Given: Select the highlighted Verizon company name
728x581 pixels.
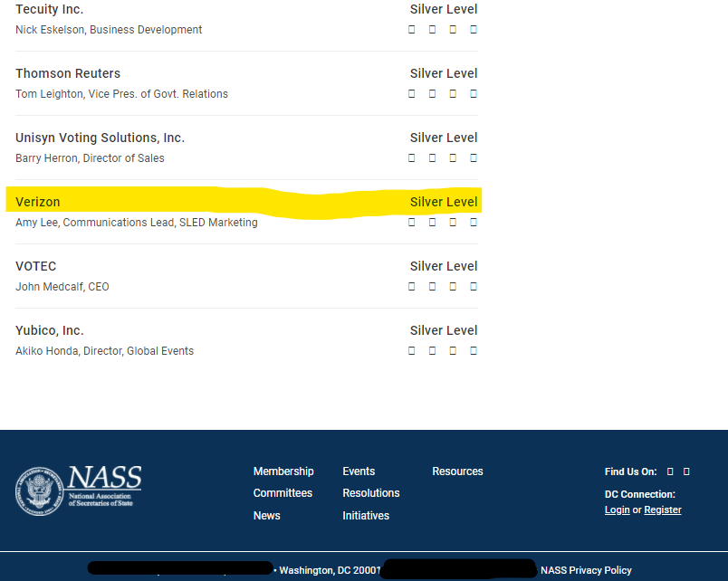Looking at the screenshot, I should click(38, 202).
